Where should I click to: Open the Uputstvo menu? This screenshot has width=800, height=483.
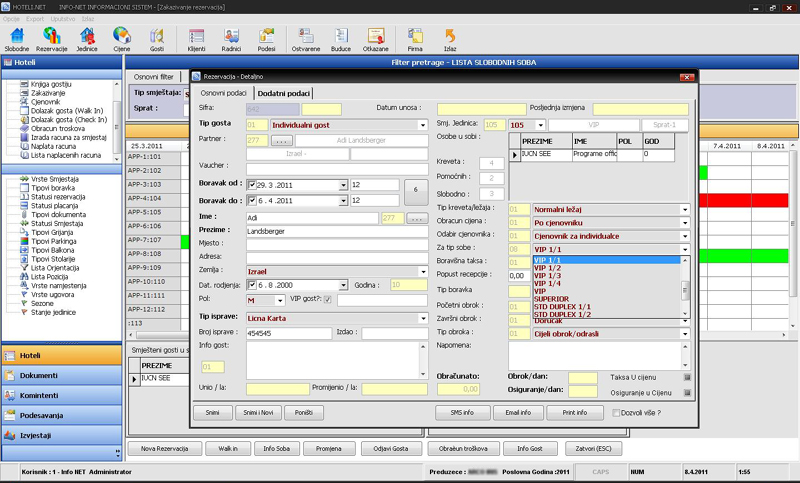[x=63, y=19]
